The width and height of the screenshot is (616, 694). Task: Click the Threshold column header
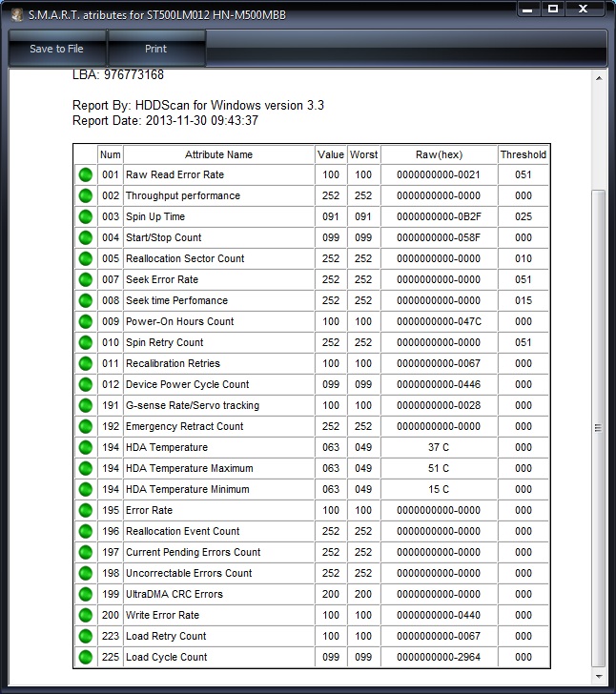pos(523,154)
